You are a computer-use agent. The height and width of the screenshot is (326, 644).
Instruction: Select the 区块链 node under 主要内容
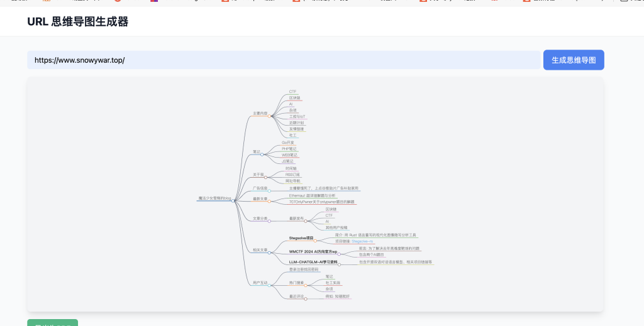click(x=294, y=98)
